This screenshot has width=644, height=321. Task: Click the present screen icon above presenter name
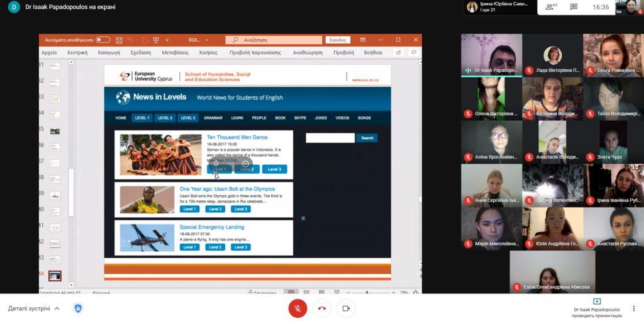[597, 301]
